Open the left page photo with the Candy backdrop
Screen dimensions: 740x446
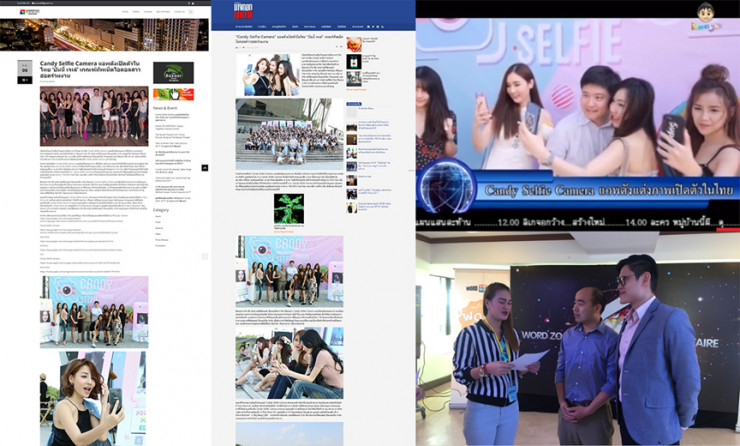coord(94,312)
